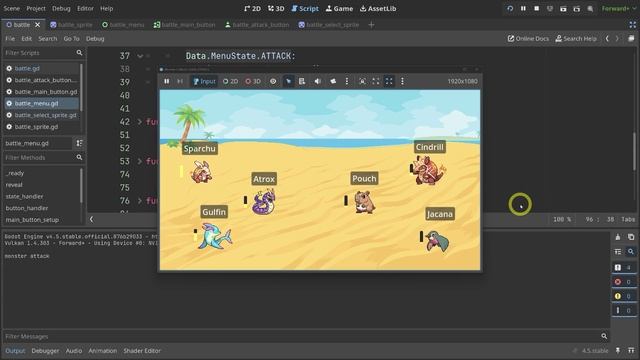This screenshot has height=360, width=640.
Task: Advance one frame in embedded game
Action: click(180, 81)
